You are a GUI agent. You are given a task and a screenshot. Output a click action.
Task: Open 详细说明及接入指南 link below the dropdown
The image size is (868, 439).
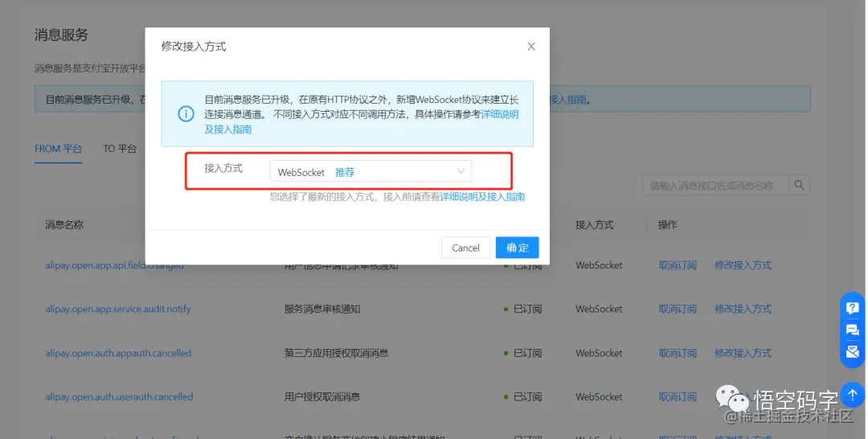pos(482,196)
